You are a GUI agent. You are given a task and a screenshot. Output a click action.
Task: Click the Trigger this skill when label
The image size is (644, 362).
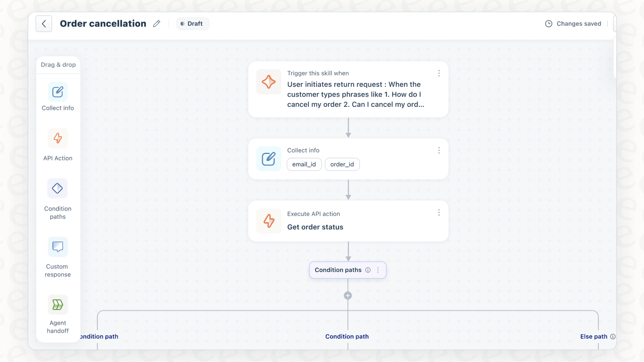click(318, 73)
